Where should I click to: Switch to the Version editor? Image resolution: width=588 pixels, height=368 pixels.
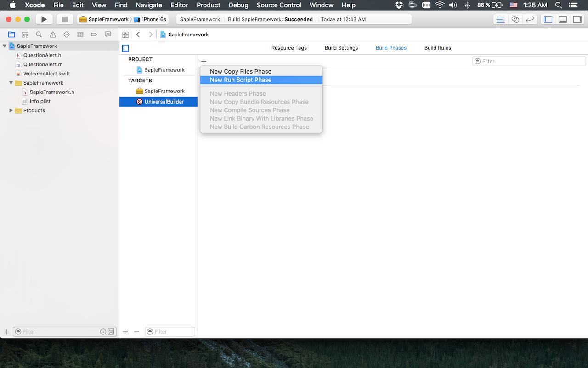point(530,19)
